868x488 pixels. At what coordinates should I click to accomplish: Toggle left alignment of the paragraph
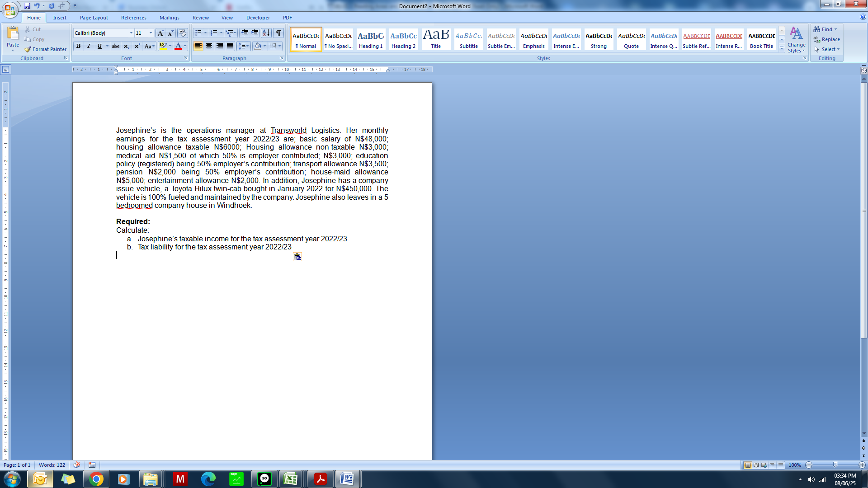tap(198, 46)
